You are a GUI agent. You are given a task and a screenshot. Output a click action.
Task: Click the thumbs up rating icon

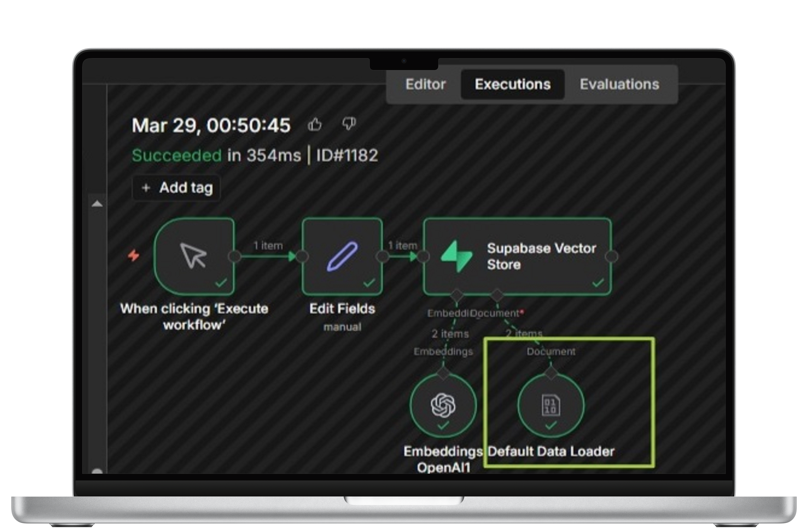[315, 124]
